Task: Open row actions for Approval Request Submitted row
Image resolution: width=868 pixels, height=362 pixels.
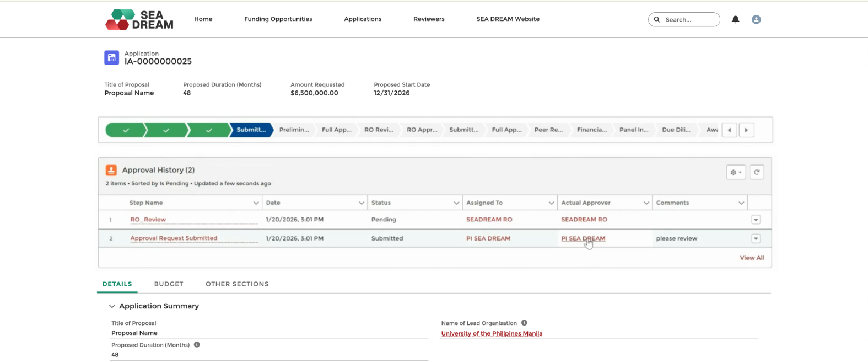Action: pyautogui.click(x=756, y=239)
